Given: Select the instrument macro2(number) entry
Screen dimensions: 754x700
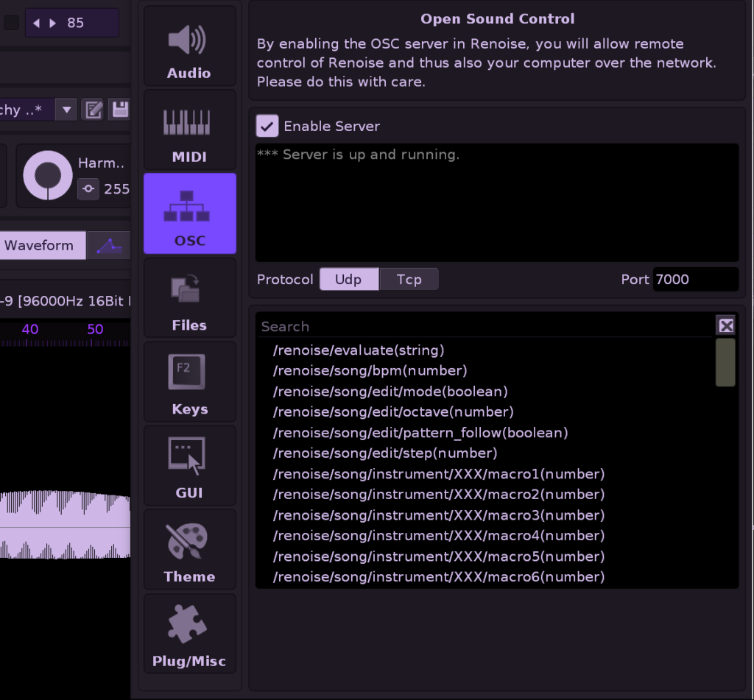Looking at the screenshot, I should tap(439, 495).
